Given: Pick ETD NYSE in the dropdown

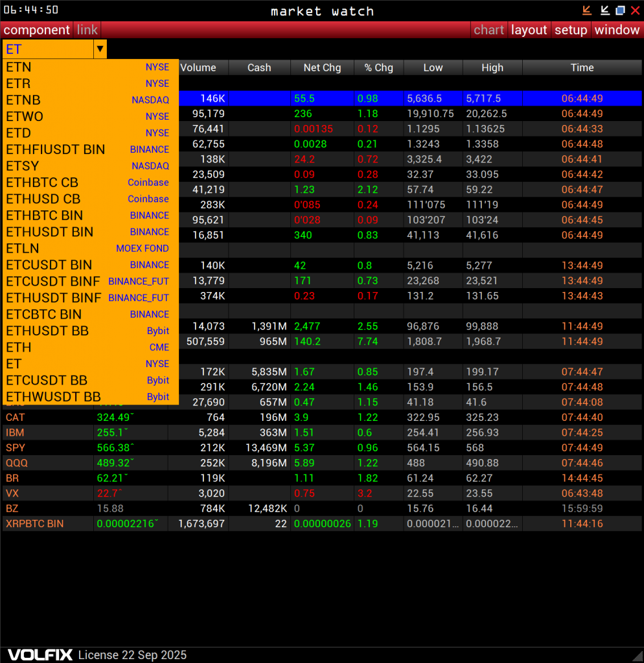Looking at the screenshot, I should pyautogui.click(x=91, y=133).
